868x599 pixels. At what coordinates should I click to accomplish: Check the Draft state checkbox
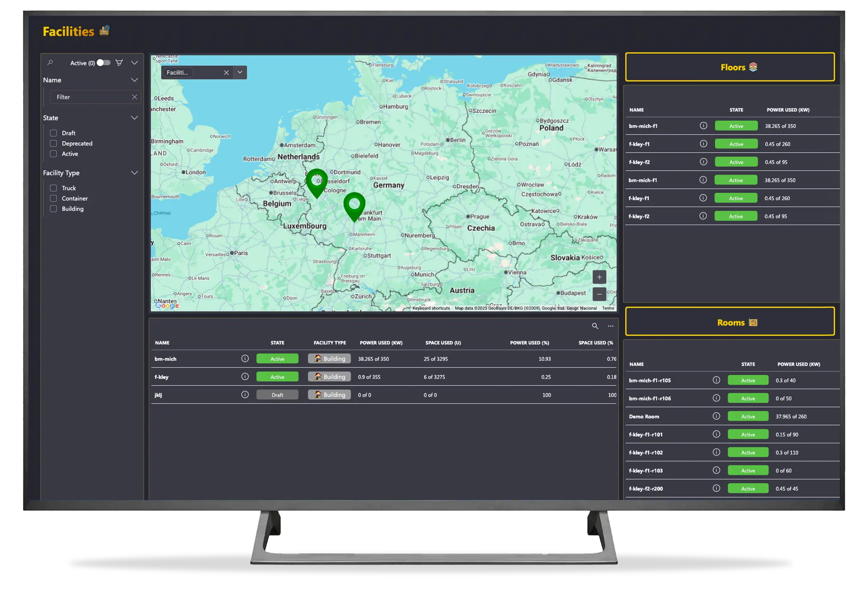[x=53, y=133]
